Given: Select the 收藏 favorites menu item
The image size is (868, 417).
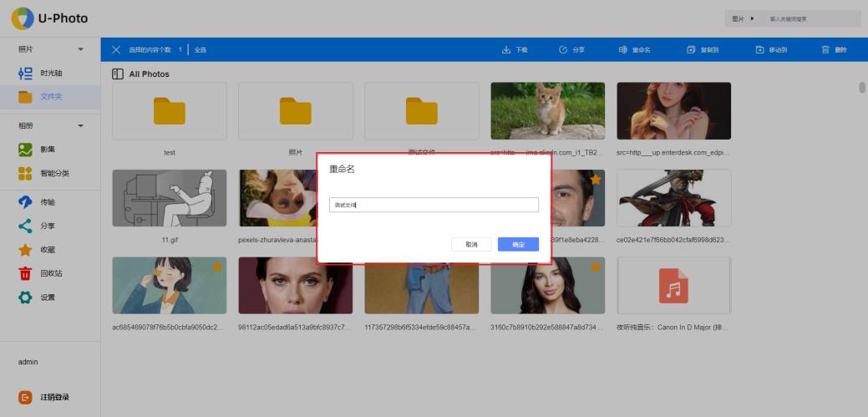Looking at the screenshot, I should pyautogui.click(x=47, y=250).
